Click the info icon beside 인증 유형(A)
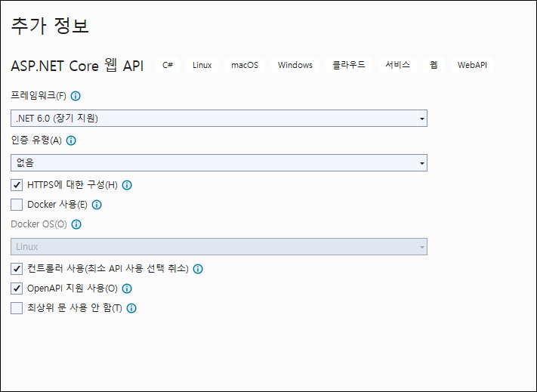 [x=71, y=140]
